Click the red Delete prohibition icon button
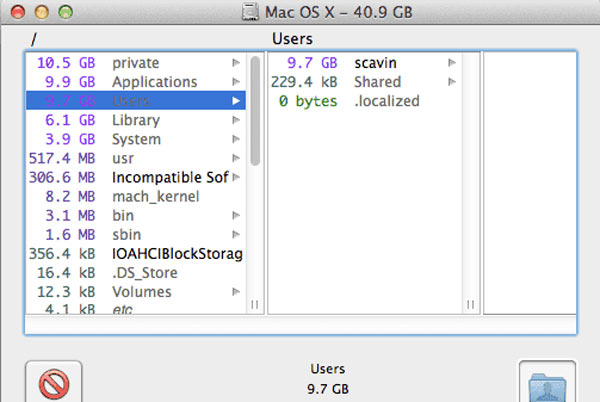 pyautogui.click(x=53, y=382)
